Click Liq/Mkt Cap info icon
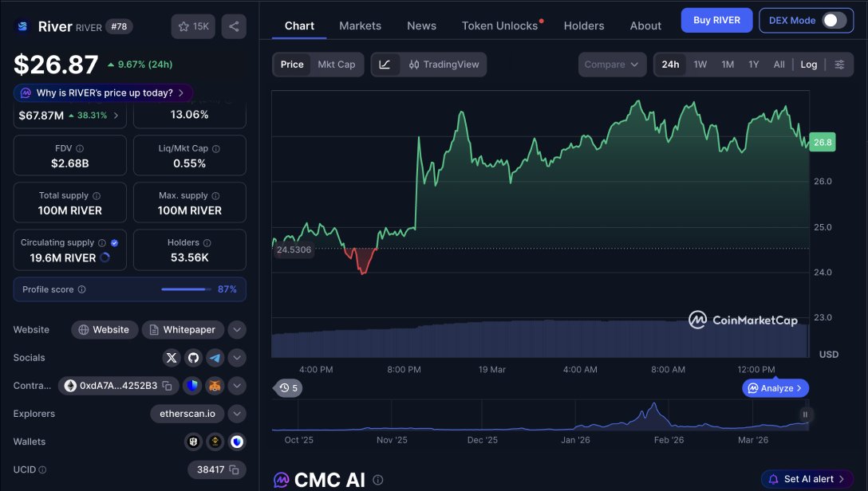Screen dimensions: 868x491 216,148
